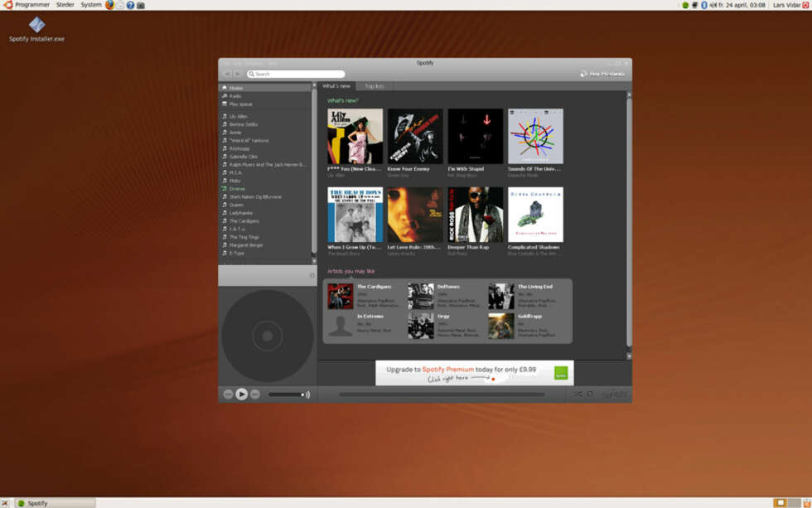Open the Programmer menu in top panel
812x508 pixels.
tap(32, 5)
